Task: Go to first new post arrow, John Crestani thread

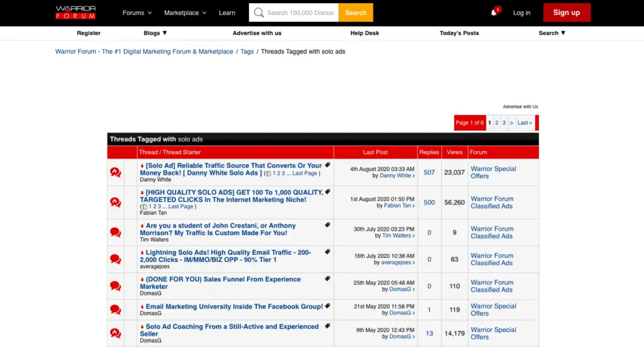Action: (x=142, y=226)
